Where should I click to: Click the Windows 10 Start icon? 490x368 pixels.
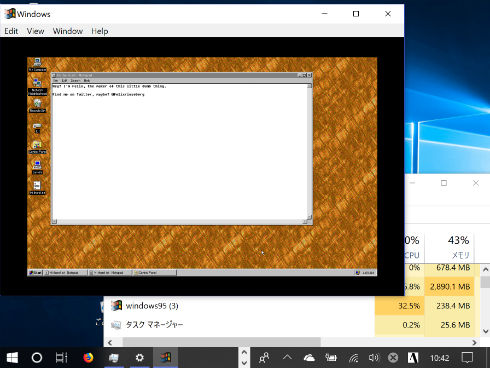coord(12,358)
